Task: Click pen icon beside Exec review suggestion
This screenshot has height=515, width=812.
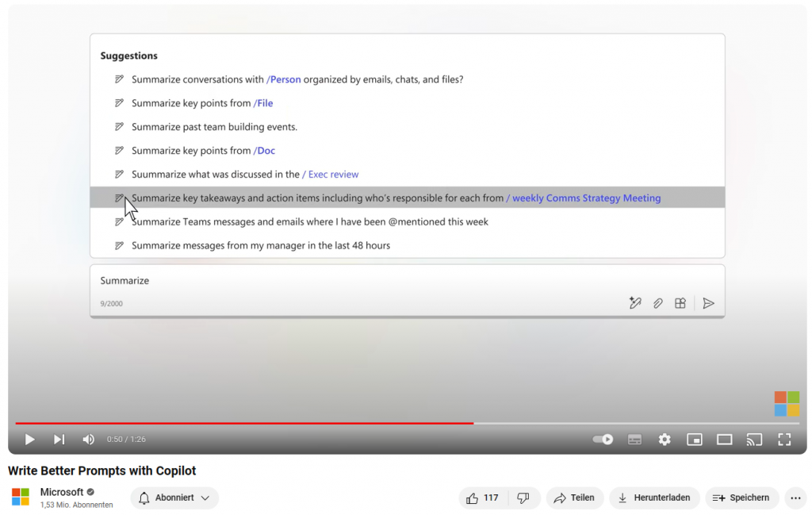Action: point(119,175)
